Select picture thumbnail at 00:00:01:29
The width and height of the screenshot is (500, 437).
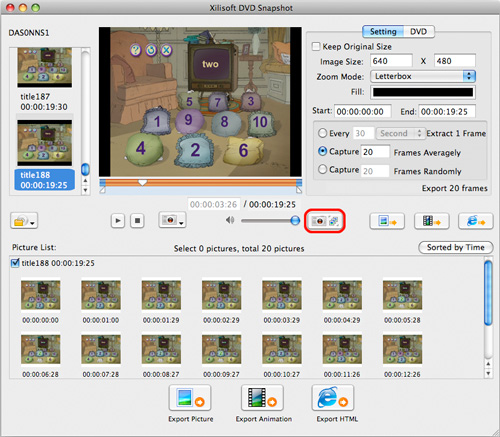tap(161, 295)
